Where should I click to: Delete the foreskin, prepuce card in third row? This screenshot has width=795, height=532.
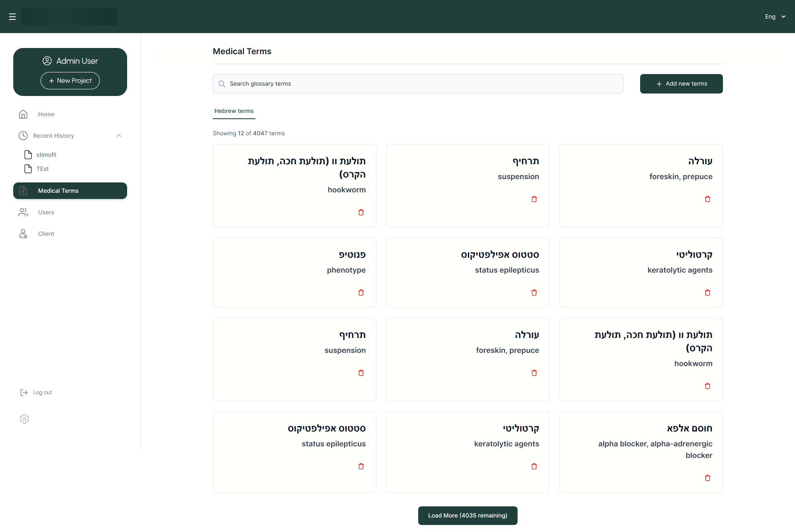point(534,373)
